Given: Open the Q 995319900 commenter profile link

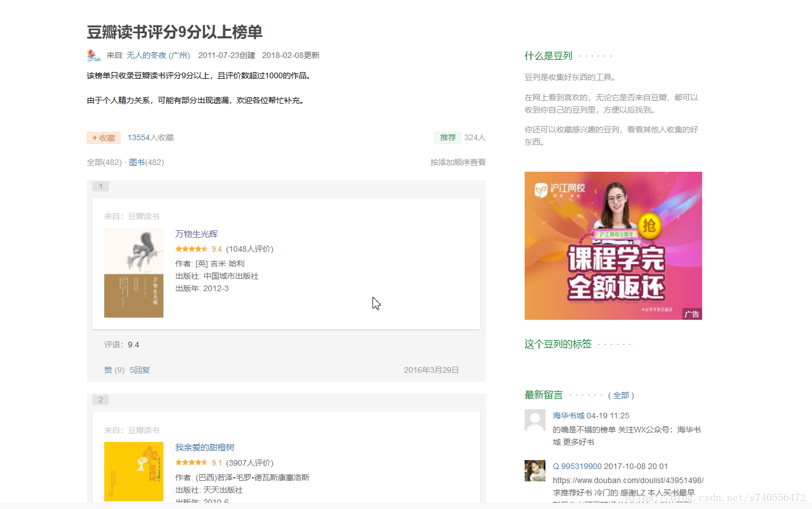Looking at the screenshot, I should point(577,466).
